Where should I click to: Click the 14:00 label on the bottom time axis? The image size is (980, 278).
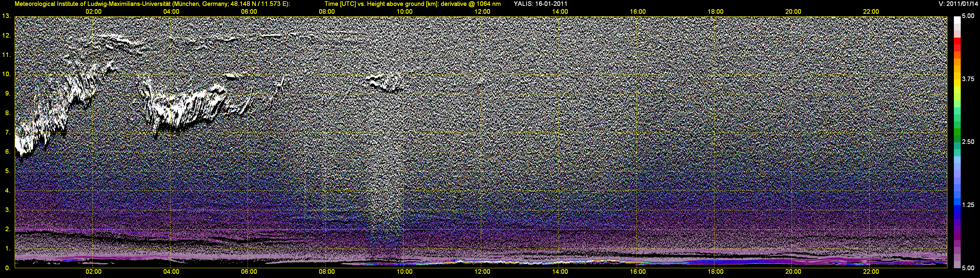point(560,272)
